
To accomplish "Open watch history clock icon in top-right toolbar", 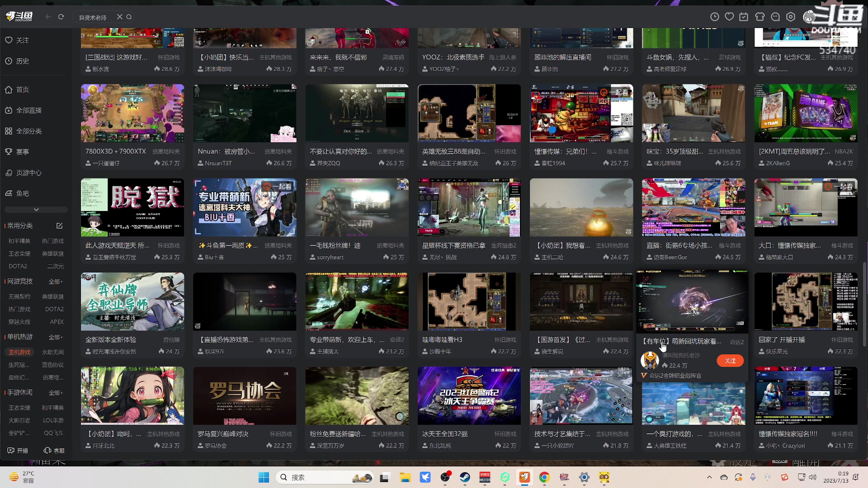I will pos(715,17).
